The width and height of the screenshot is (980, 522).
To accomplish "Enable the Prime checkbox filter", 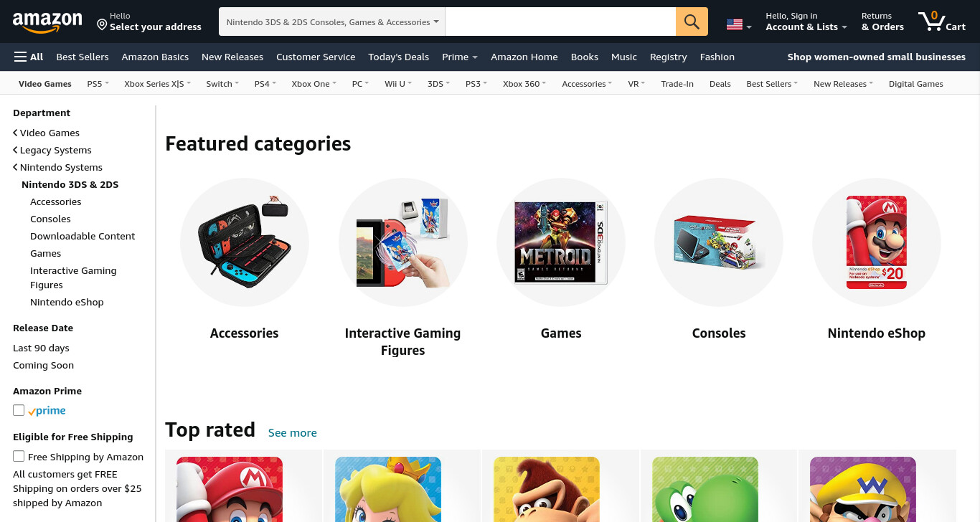I will coord(19,410).
